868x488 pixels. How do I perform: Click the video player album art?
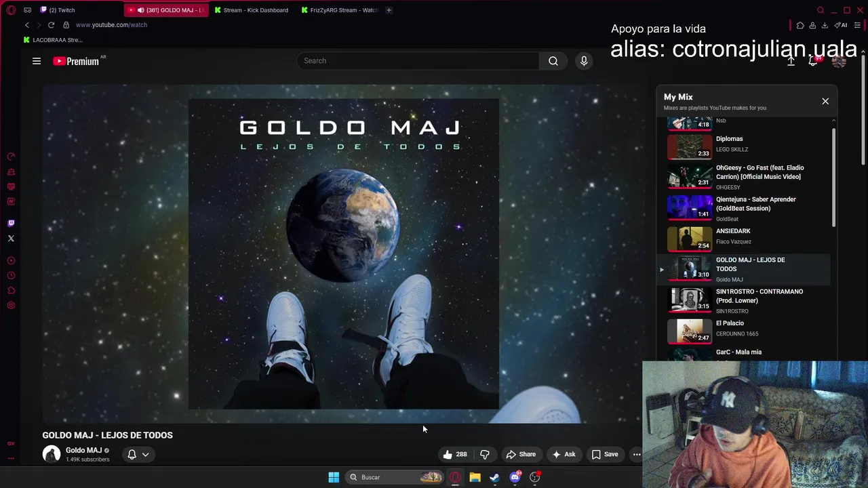344,254
